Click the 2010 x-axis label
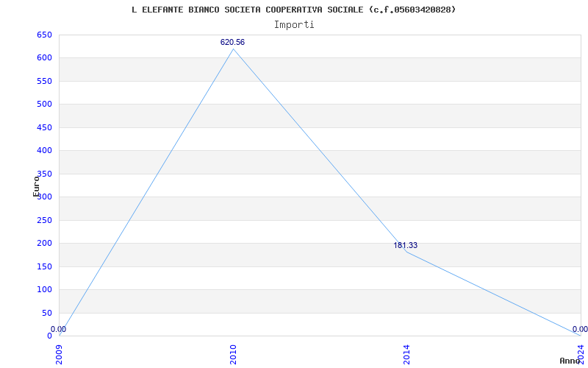The width and height of the screenshot is (588, 368). click(x=233, y=354)
